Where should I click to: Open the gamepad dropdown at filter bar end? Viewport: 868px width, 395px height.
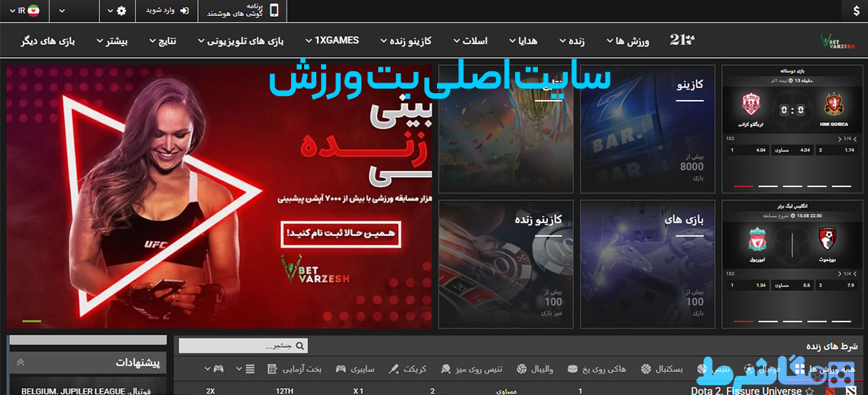(214, 368)
